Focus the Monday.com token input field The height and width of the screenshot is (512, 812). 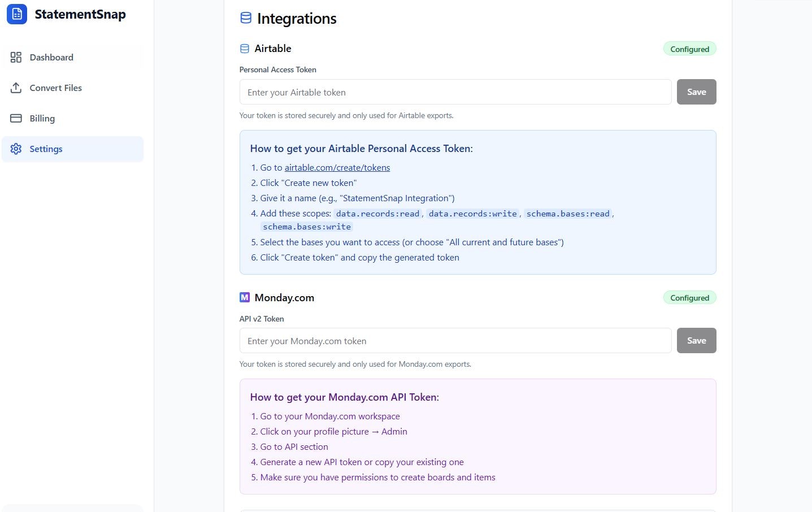[455, 341]
